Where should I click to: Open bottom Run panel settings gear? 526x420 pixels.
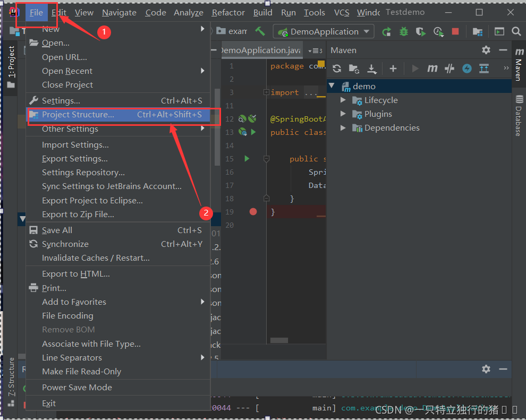(486, 369)
